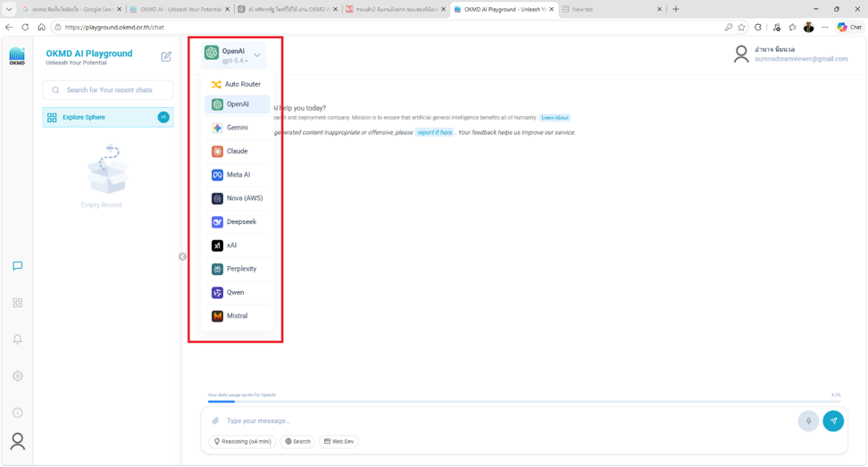Click the browser address bar URL
The image size is (868, 467).
pyautogui.click(x=114, y=27)
